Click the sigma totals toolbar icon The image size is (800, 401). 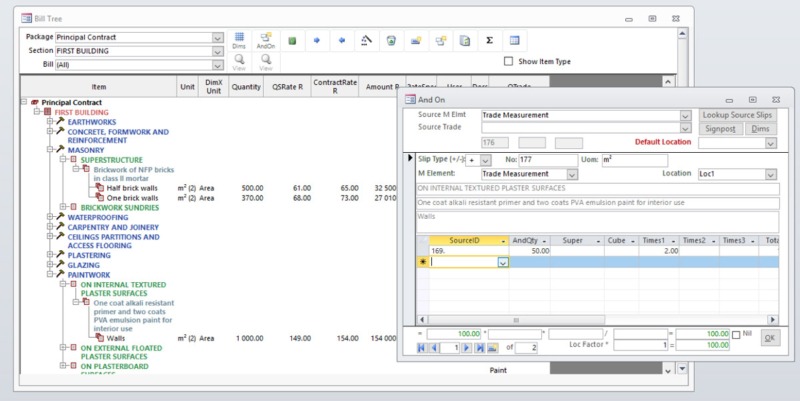pyautogui.click(x=489, y=40)
